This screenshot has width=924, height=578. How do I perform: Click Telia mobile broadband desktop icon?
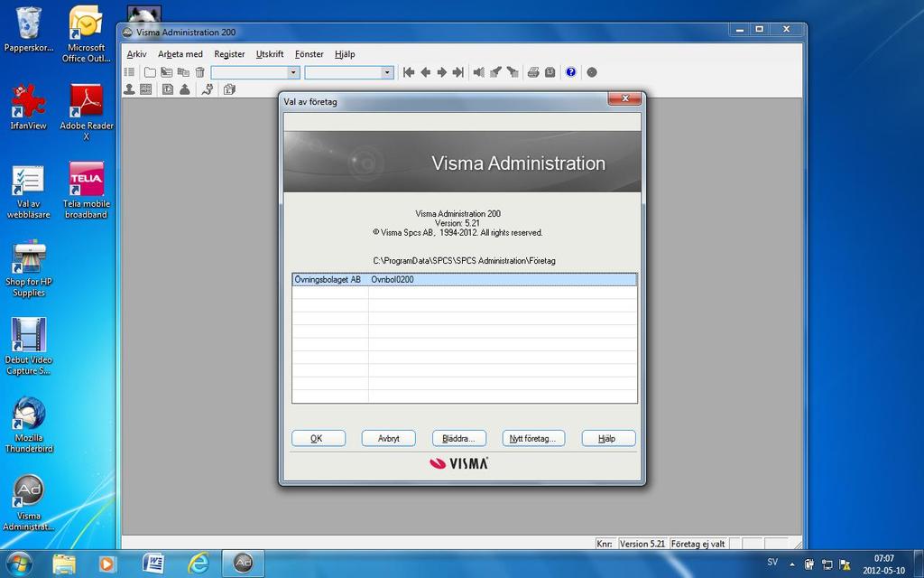pos(86,191)
